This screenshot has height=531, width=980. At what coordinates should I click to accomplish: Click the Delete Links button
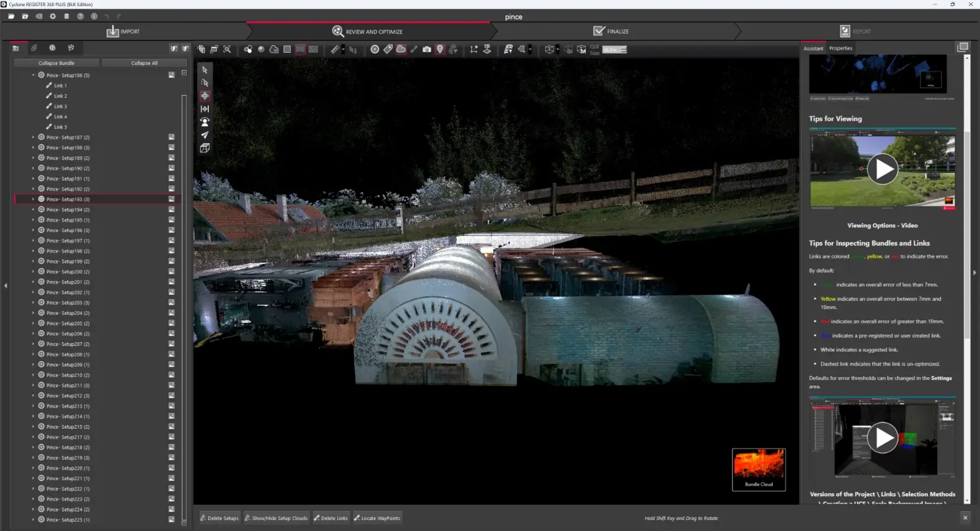pos(331,518)
